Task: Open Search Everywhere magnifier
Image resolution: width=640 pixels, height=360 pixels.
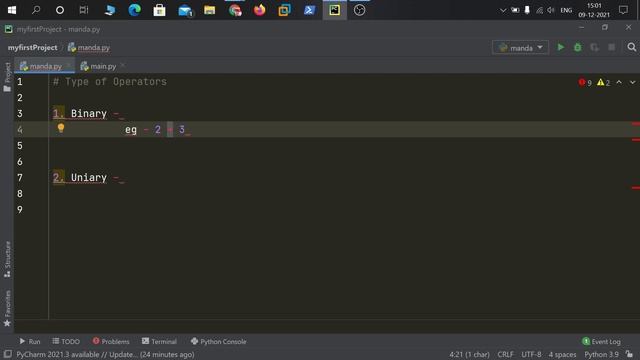Action: [x=631, y=47]
